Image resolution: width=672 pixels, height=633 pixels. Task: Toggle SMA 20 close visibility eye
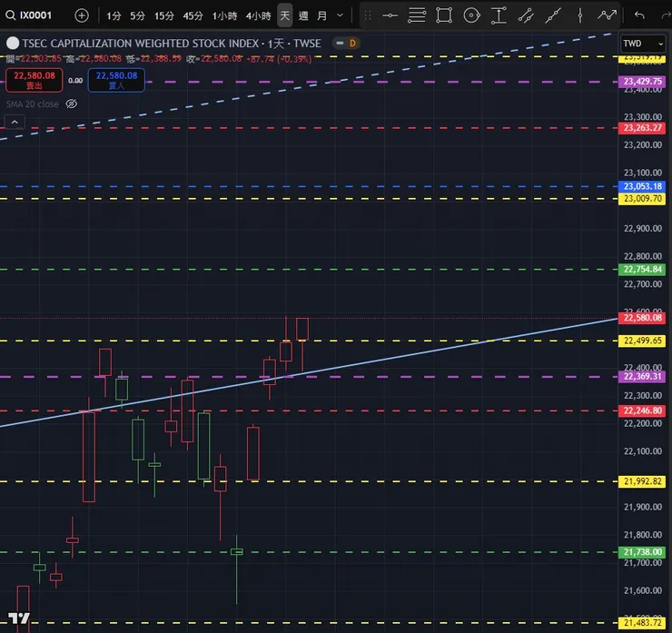coord(72,104)
